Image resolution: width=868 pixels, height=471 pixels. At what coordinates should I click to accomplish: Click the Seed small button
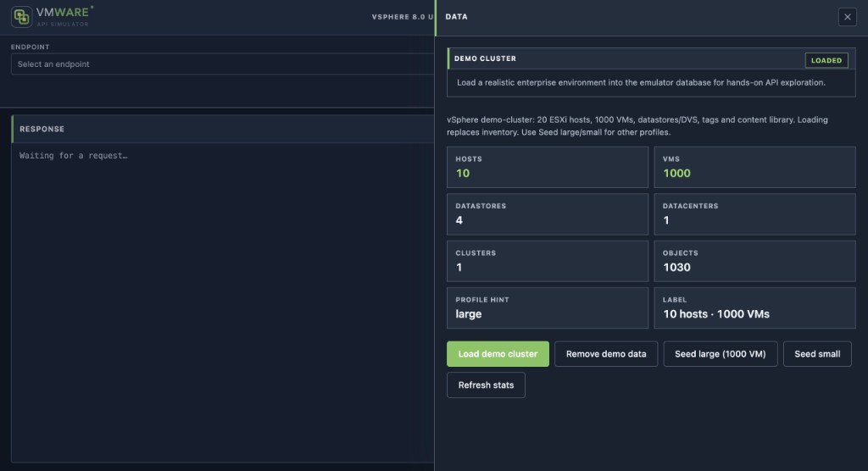(817, 353)
